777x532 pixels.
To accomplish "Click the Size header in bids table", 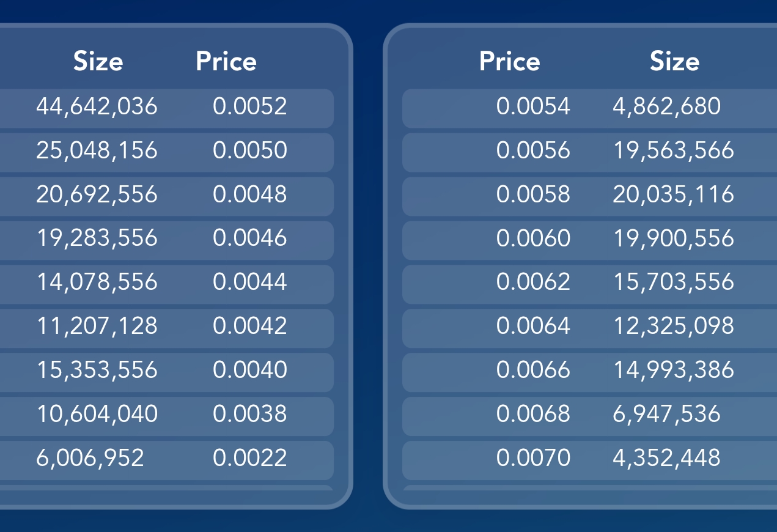I will tap(98, 61).
